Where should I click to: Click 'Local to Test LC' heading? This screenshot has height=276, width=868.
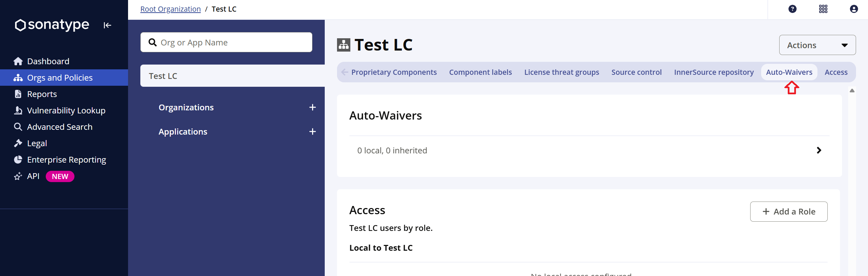click(381, 248)
